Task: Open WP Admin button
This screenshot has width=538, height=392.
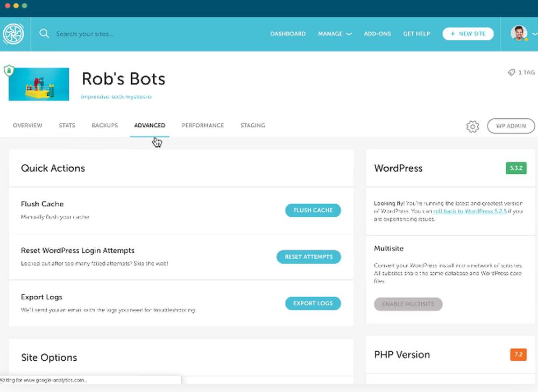Action: tap(511, 126)
